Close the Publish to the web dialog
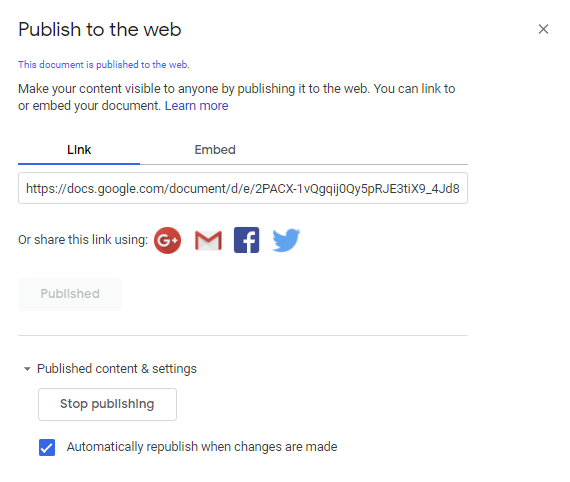The width and height of the screenshot is (570, 482). coord(543,29)
